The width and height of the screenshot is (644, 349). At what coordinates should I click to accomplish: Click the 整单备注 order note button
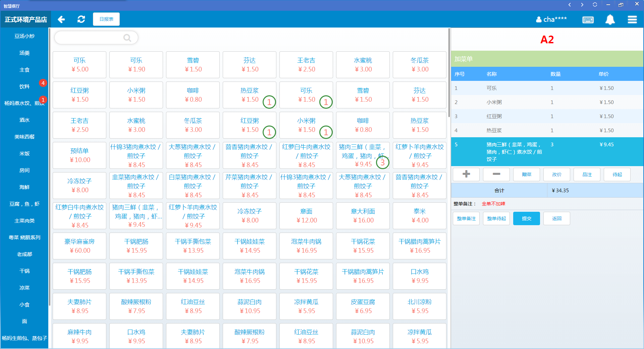[466, 218]
